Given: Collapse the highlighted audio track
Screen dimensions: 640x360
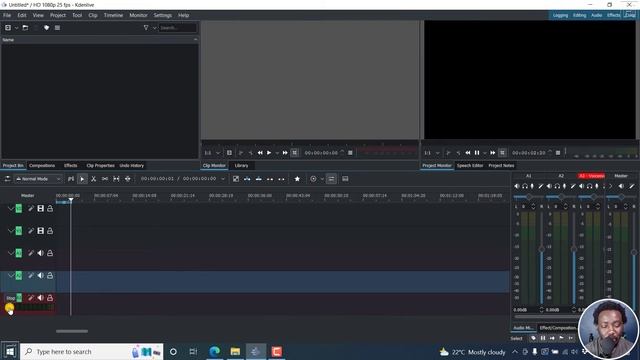Looking at the screenshot, I should click(x=11, y=276).
